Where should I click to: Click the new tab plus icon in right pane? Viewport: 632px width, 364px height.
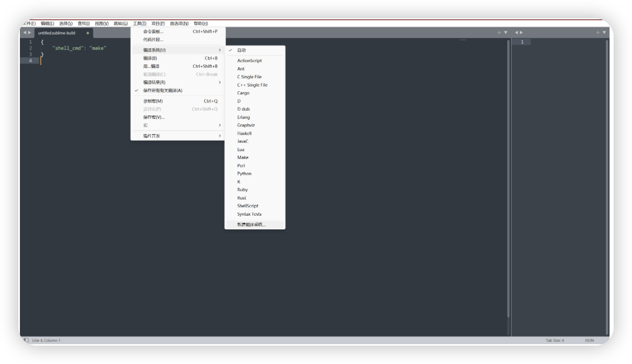tap(597, 33)
